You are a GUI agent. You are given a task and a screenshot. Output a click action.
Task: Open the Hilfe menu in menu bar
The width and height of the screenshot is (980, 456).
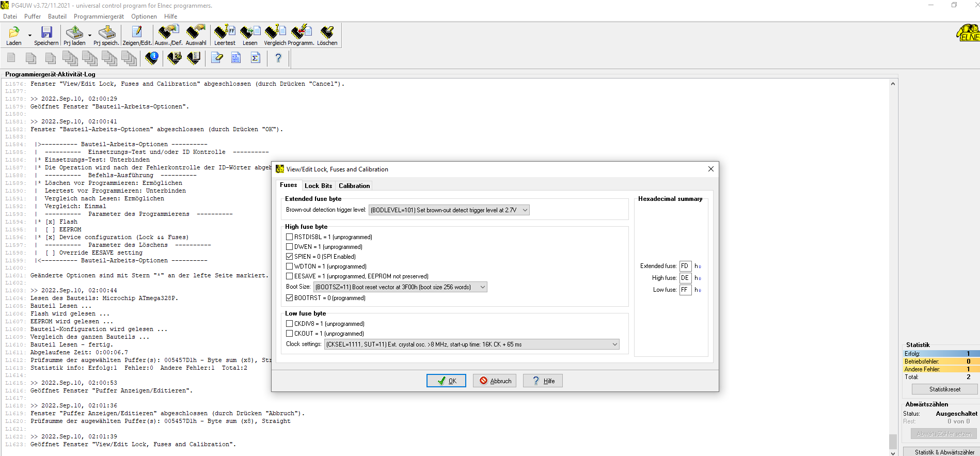tap(171, 17)
